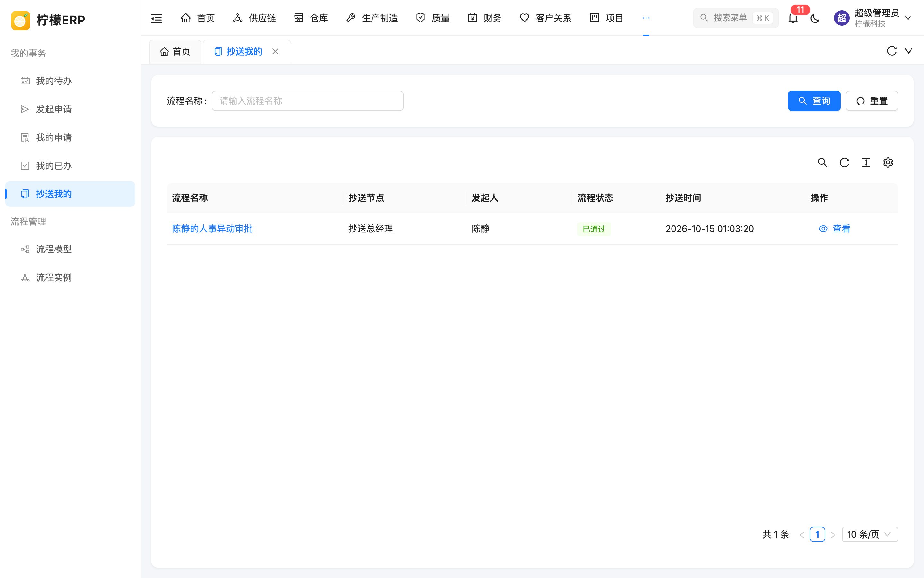Open the 财务 menu
Viewport: 924px width, 578px height.
[484, 18]
